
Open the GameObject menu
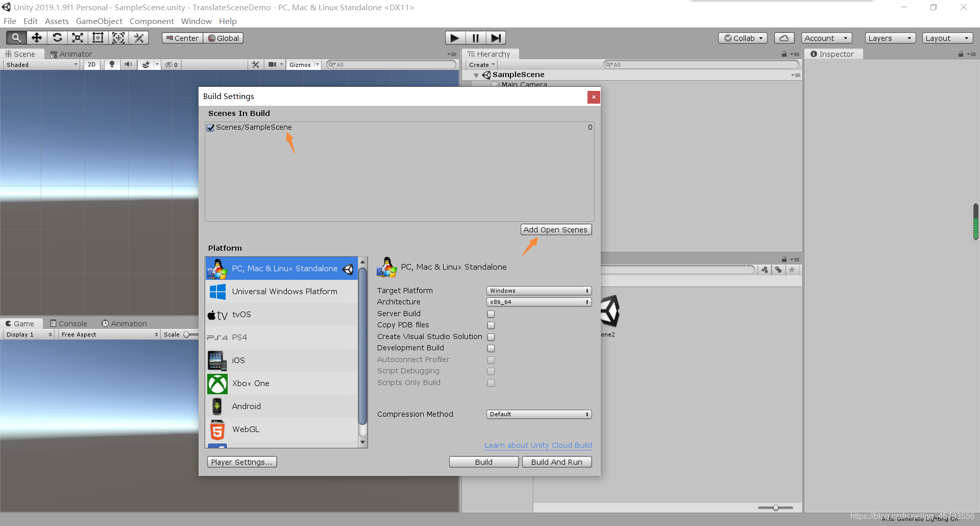[99, 21]
